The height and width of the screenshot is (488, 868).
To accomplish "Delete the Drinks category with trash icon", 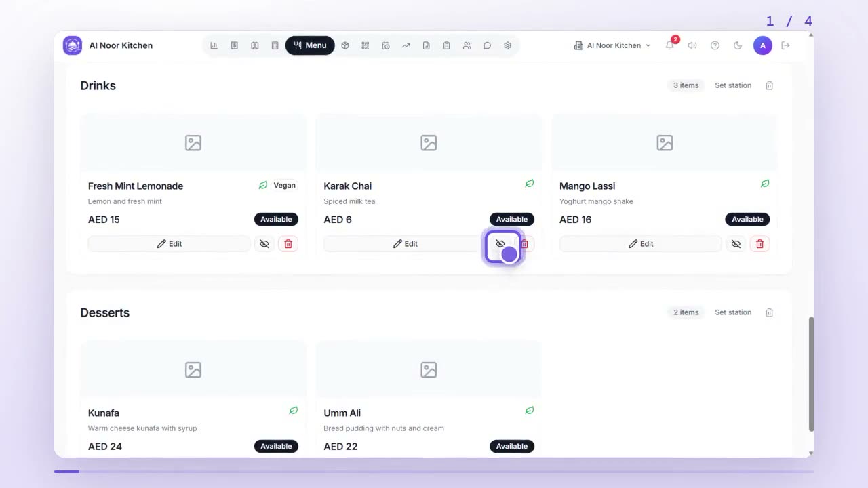I will click(769, 85).
